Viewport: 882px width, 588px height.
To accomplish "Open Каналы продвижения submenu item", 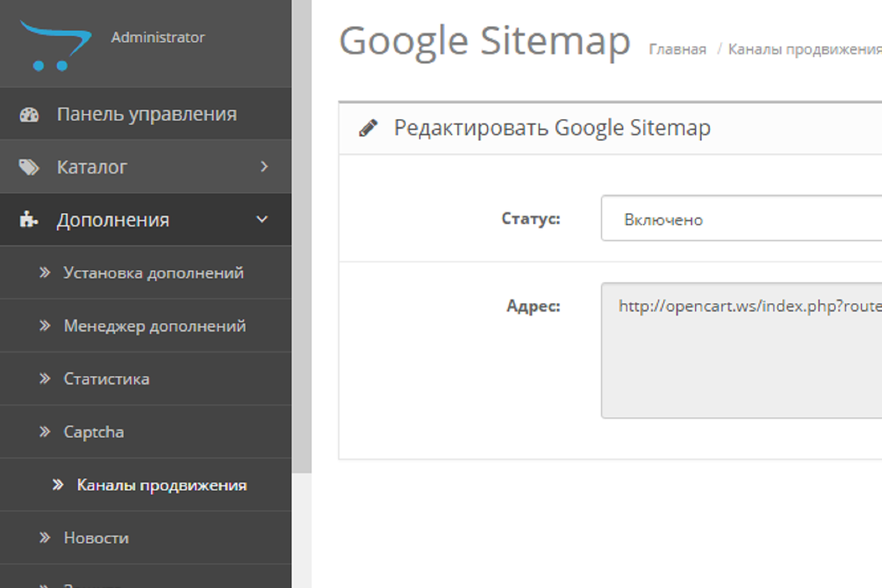I will [x=146, y=485].
